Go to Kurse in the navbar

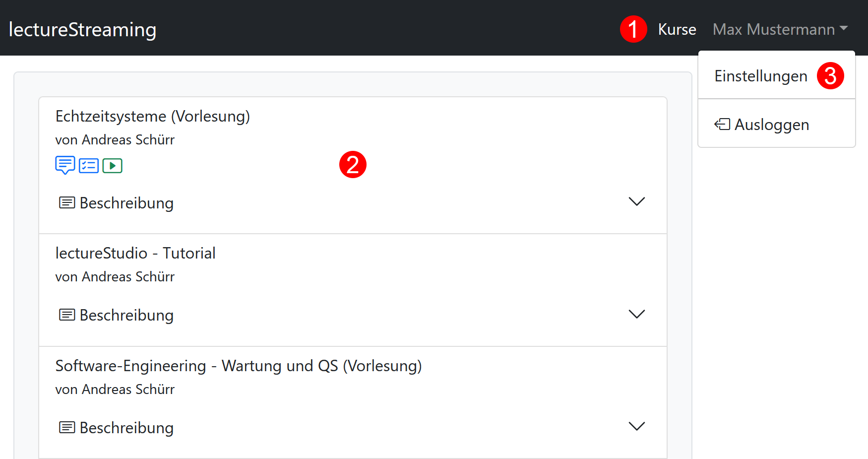coord(677,29)
